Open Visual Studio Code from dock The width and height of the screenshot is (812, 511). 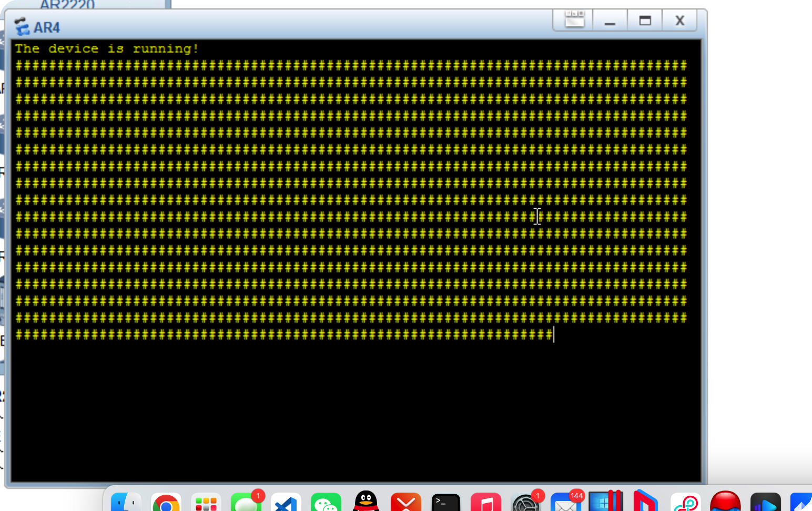(x=286, y=503)
